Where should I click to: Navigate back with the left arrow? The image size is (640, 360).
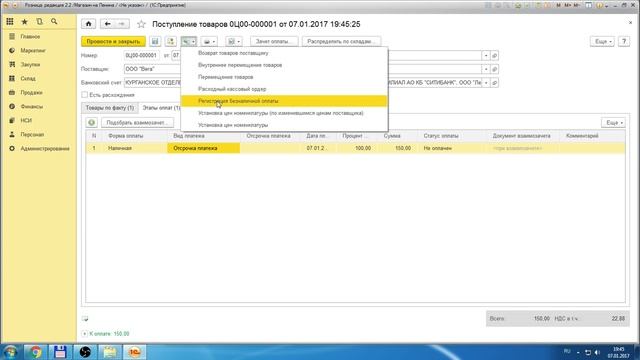(x=107, y=24)
